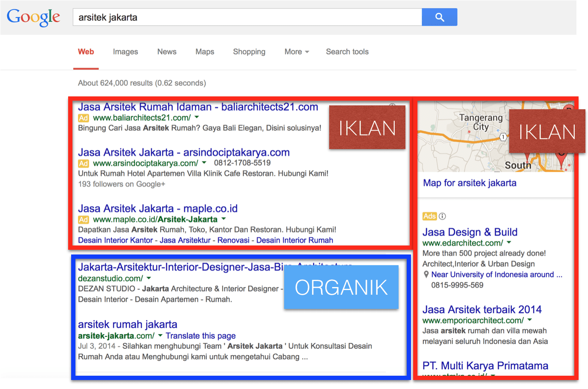
Task: Click the Google logo
Action: pos(33,18)
